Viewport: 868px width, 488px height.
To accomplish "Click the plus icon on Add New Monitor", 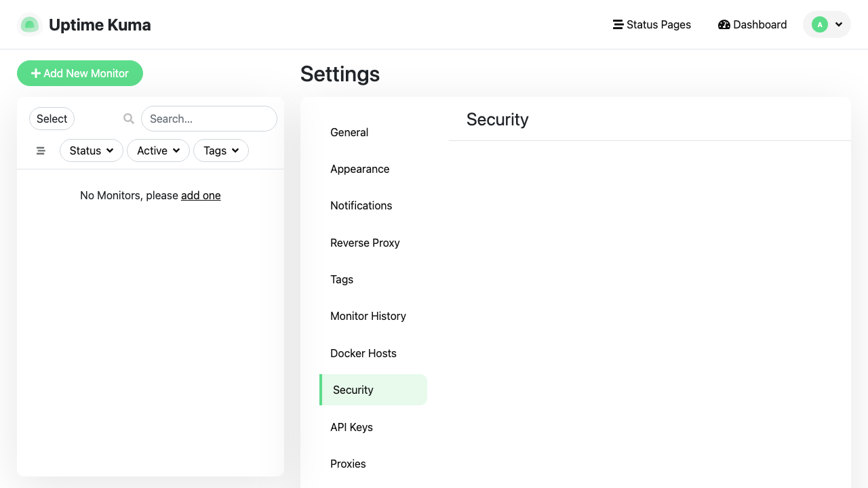I will tap(36, 73).
